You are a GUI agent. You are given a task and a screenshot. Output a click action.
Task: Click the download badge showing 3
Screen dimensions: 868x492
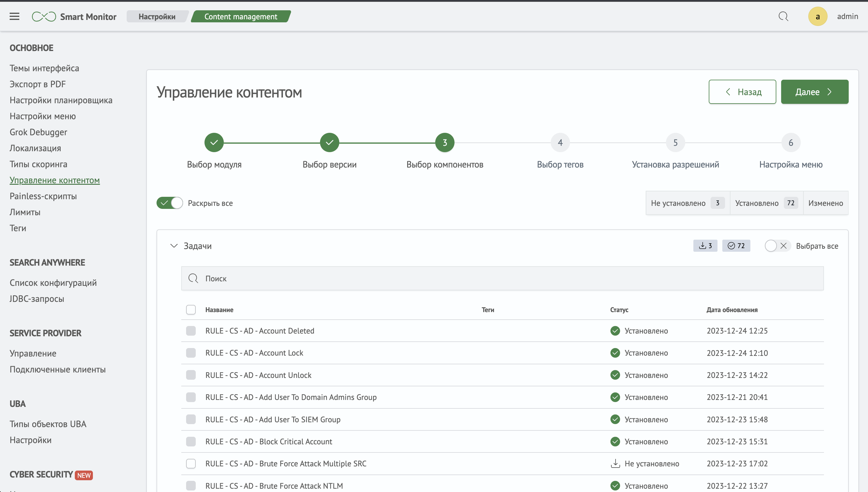tap(705, 246)
